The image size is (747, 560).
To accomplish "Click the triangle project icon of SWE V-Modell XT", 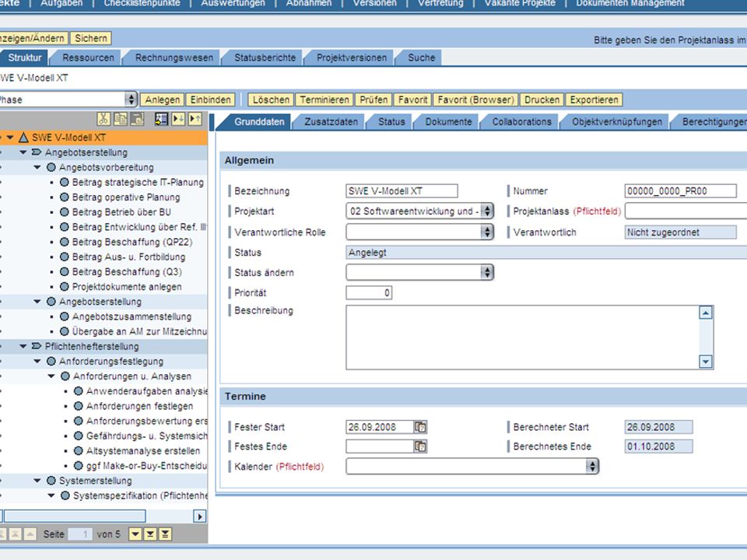I will (x=23, y=138).
